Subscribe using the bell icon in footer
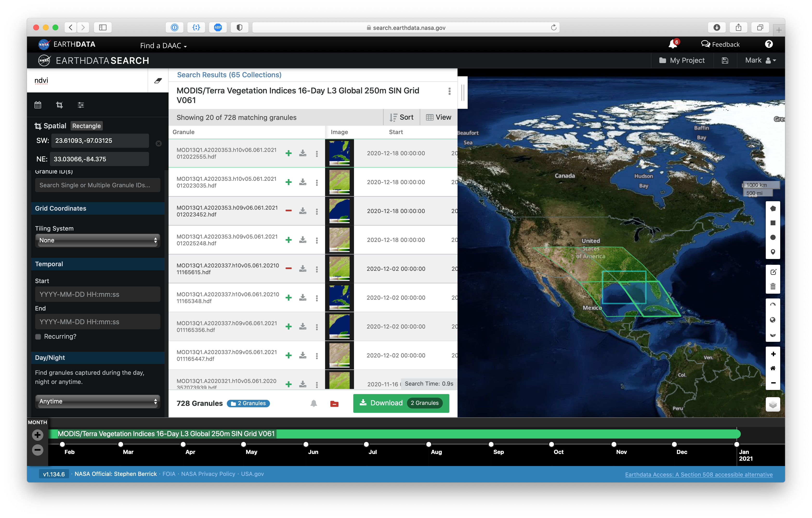The width and height of the screenshot is (812, 518). 314,403
